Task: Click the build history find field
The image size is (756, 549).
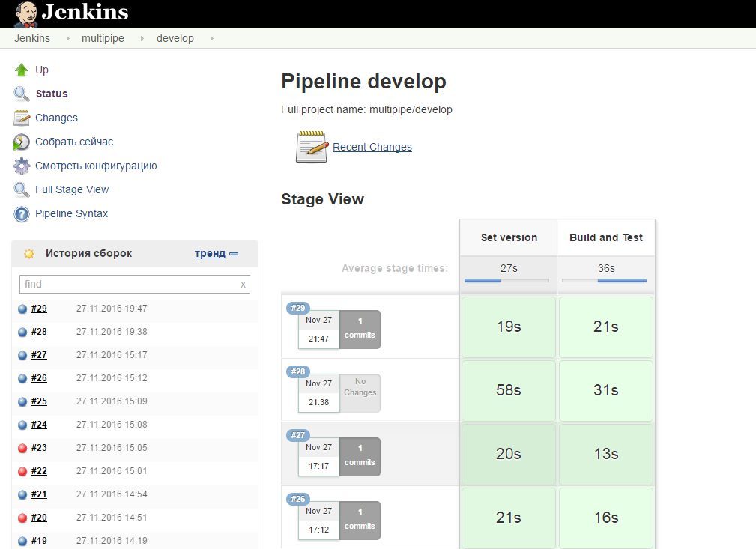Action: (x=127, y=284)
